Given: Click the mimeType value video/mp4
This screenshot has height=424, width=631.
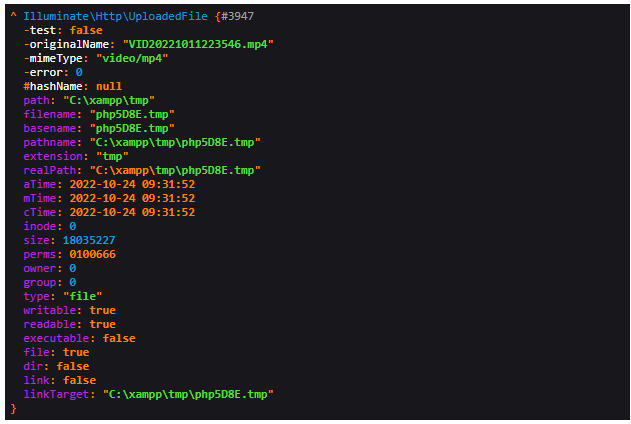Looking at the screenshot, I should click(x=132, y=58).
